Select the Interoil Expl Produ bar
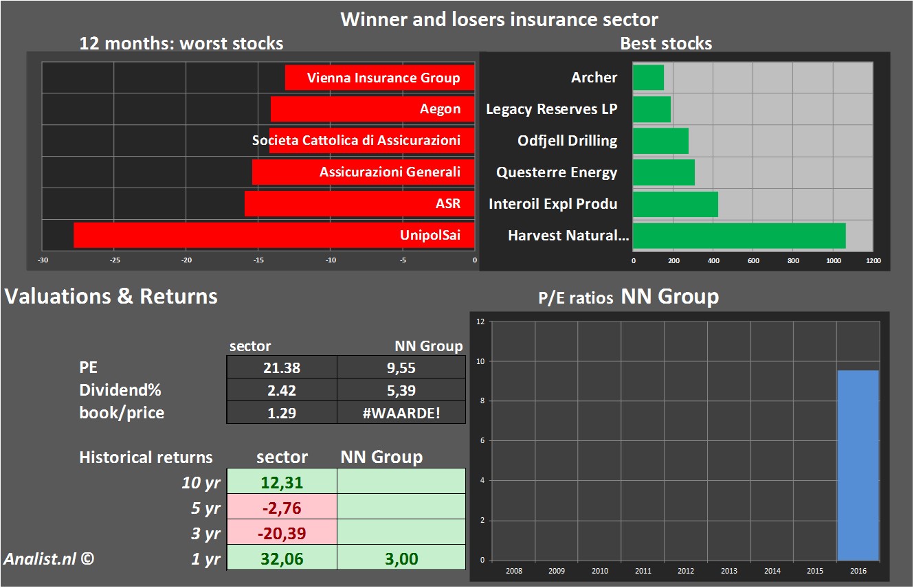This screenshot has height=588, width=914. coord(675,204)
